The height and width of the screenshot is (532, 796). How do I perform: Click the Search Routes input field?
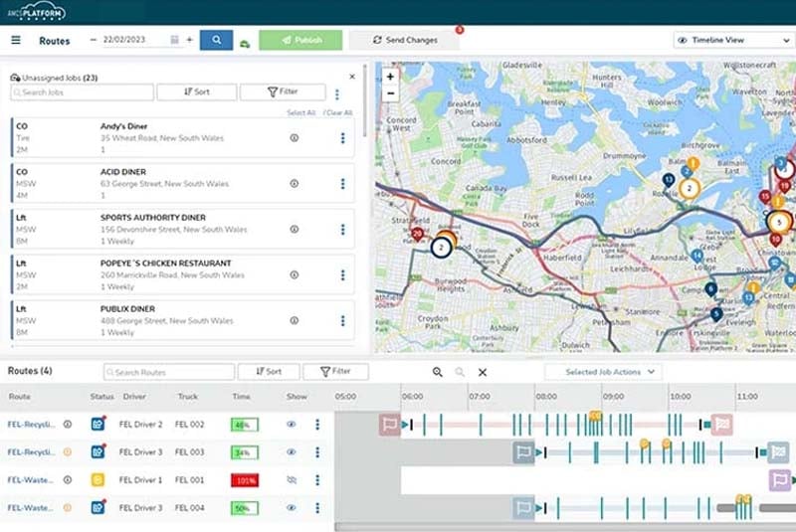click(169, 372)
